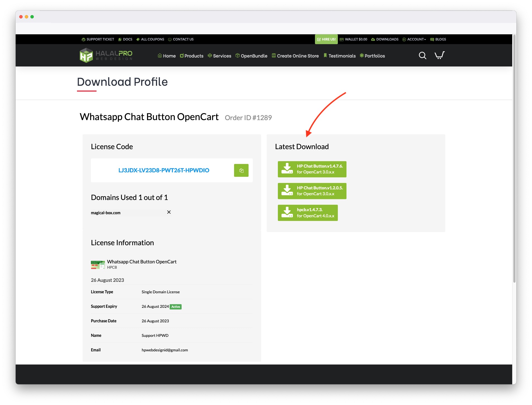Select the license code text
The width and height of the screenshot is (532, 405).
(164, 170)
